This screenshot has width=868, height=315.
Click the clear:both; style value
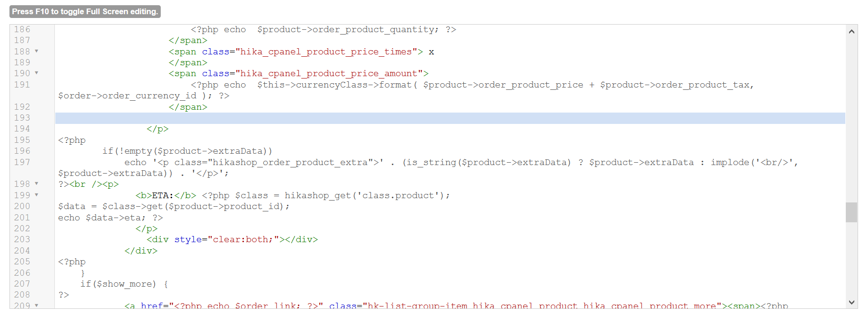(x=243, y=240)
